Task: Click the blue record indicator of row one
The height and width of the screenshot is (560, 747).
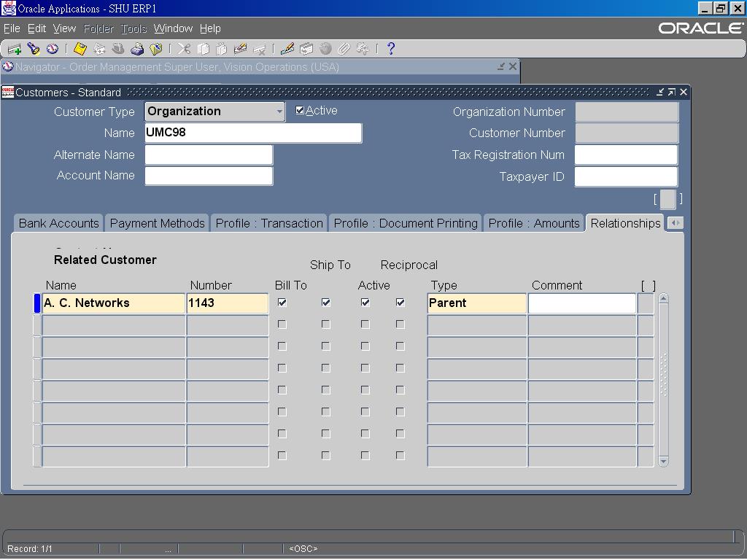Action: [37, 303]
